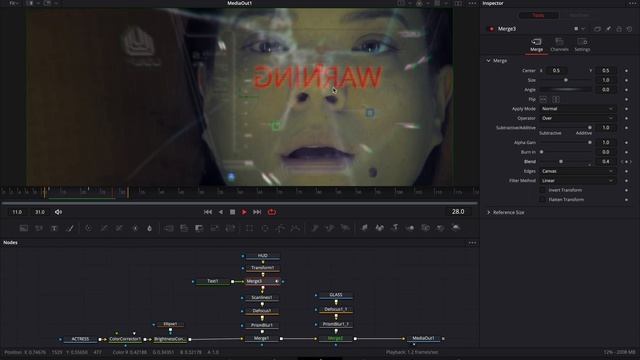Screen dimensions: 640x360
Task: Add a pRender particle node from toolbar
Action: click(x=345, y=228)
